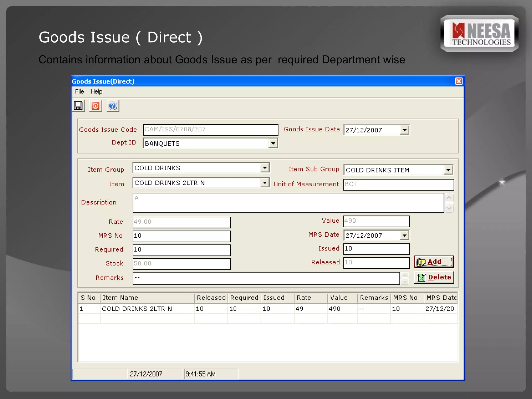532x399 pixels.
Task: Click the BANQUETS department combo box text
Action: (x=162, y=143)
